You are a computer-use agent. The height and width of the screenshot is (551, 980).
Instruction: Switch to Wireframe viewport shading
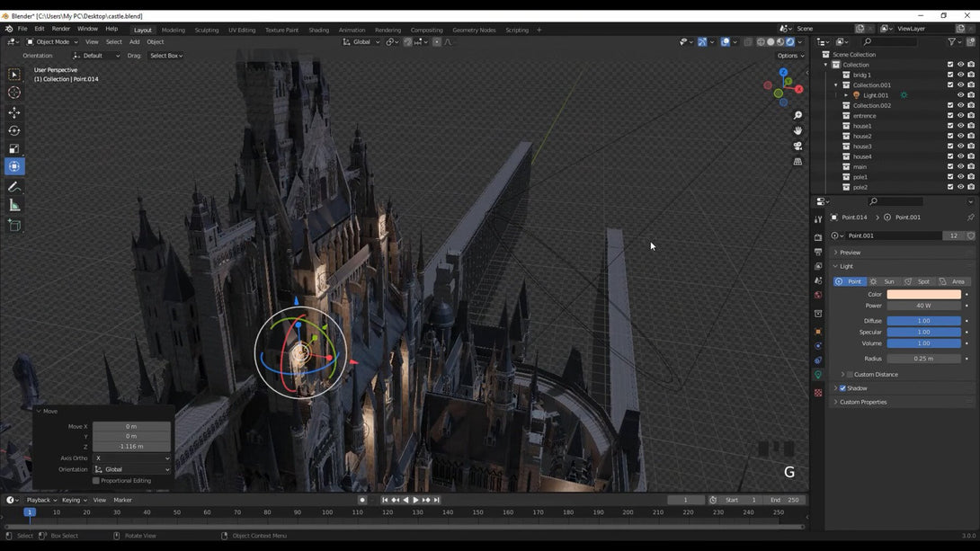point(761,42)
